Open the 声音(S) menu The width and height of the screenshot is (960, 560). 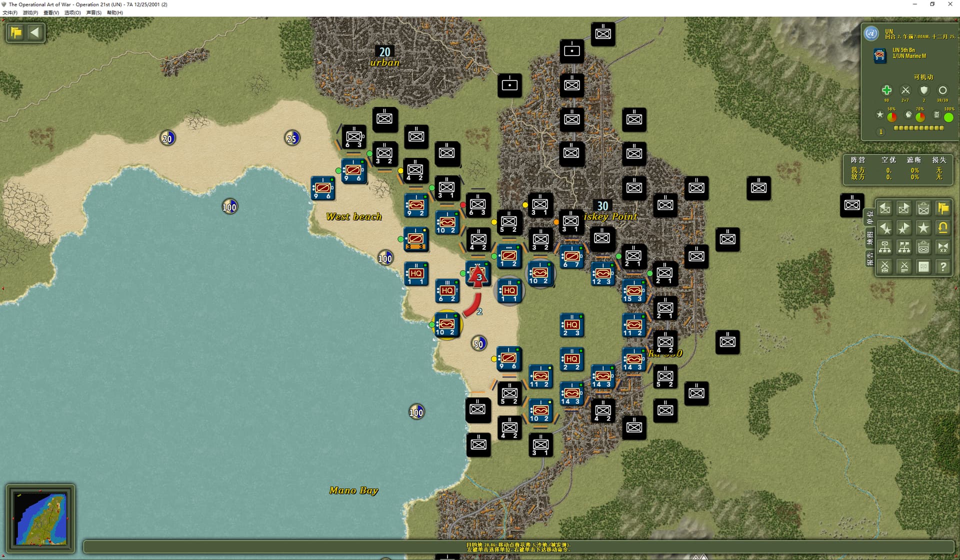point(94,12)
